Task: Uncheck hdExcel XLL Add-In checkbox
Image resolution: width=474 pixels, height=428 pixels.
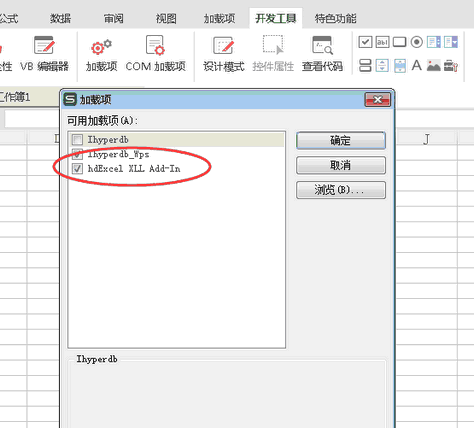Action: 77,169
